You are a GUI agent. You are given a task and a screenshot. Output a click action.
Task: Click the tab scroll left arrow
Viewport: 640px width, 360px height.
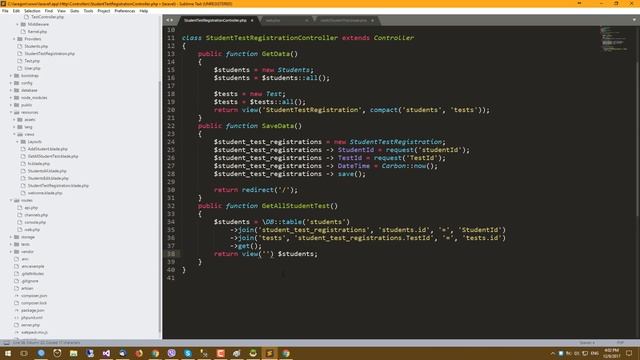[x=167, y=20]
